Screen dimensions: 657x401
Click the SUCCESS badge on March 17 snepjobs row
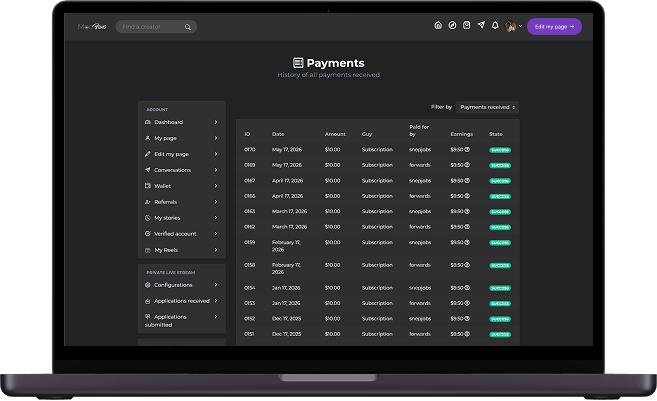tap(500, 212)
